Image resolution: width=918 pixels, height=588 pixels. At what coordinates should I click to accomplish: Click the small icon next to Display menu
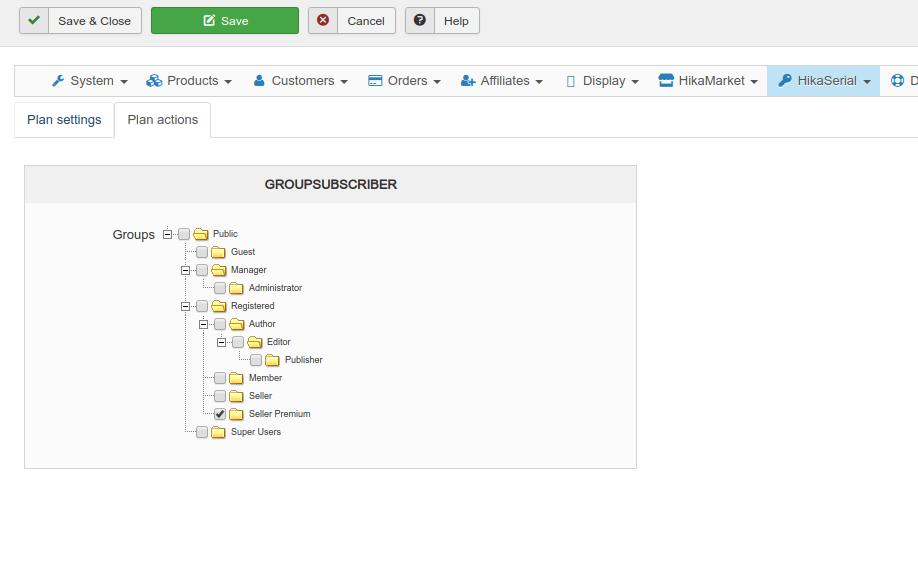[x=570, y=81]
